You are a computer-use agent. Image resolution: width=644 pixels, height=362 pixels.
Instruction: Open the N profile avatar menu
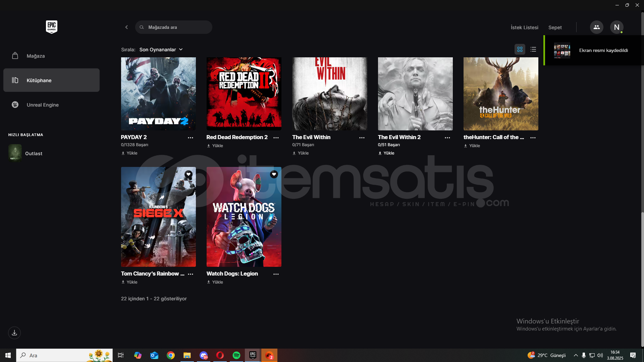[x=616, y=27]
